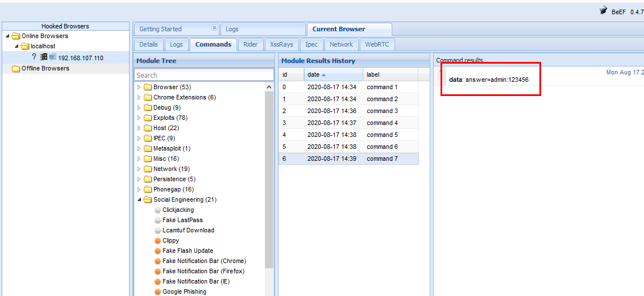644x296 pixels.
Task: Click the orange dot beside Google Phishing
Action: click(x=157, y=292)
